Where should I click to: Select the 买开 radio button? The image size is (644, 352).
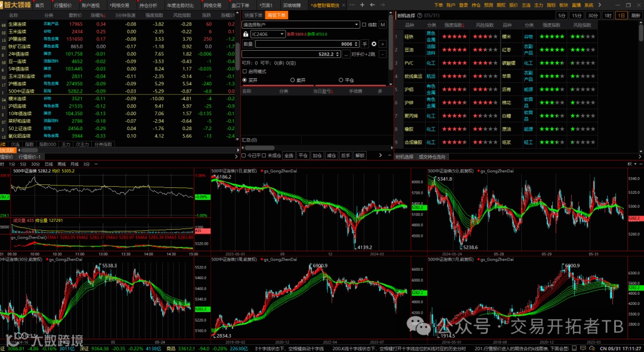(x=245, y=80)
